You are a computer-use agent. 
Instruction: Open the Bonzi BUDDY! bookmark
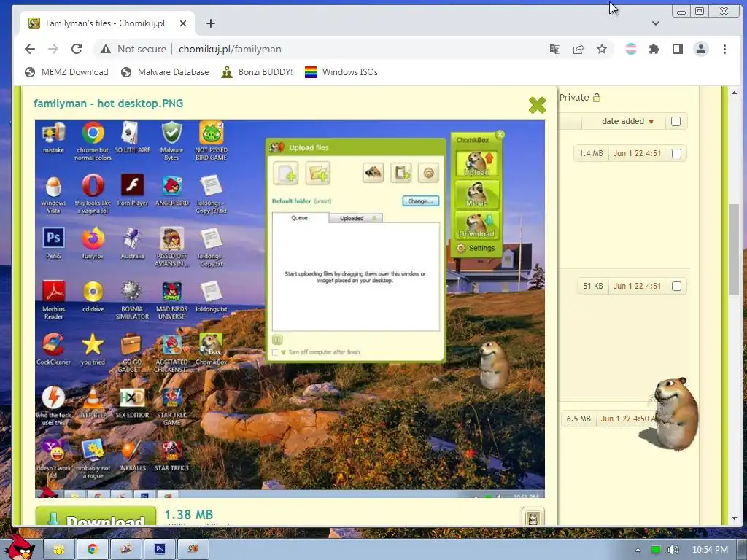[x=258, y=72]
